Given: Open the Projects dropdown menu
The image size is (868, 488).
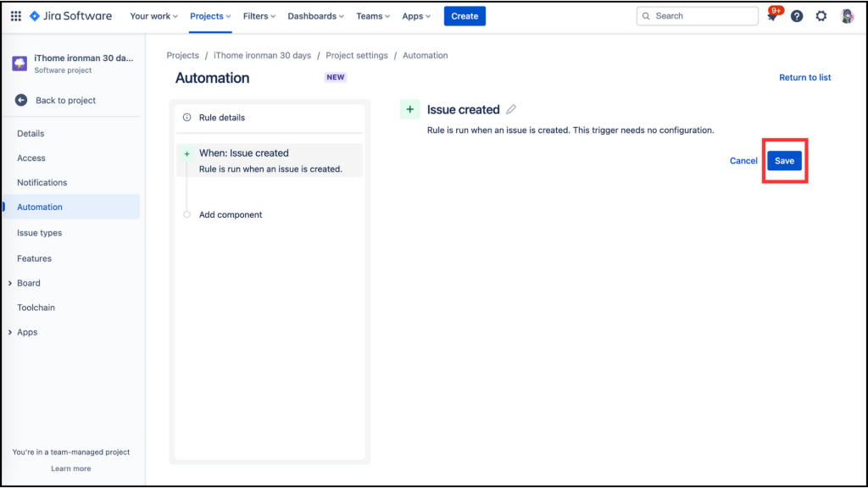Looking at the screenshot, I should coord(210,16).
